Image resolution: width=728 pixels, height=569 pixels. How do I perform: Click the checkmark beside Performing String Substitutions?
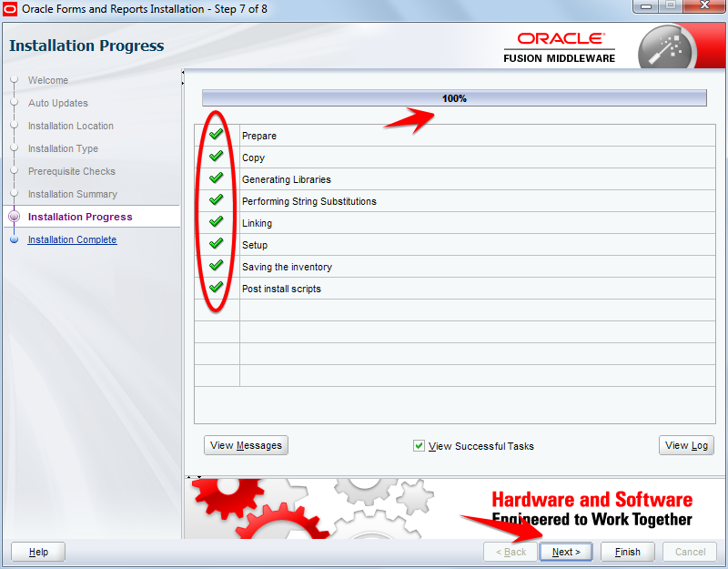point(216,200)
